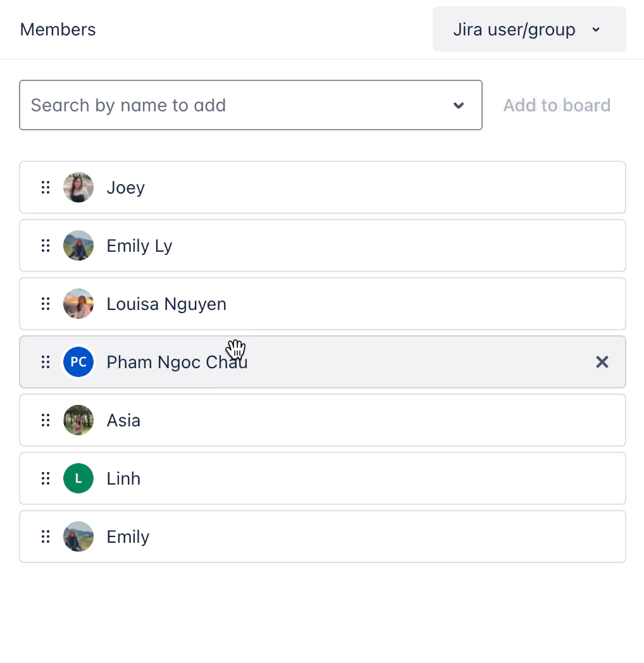Image resolution: width=644 pixels, height=663 pixels.
Task: Click the Members heading
Action: tap(58, 29)
